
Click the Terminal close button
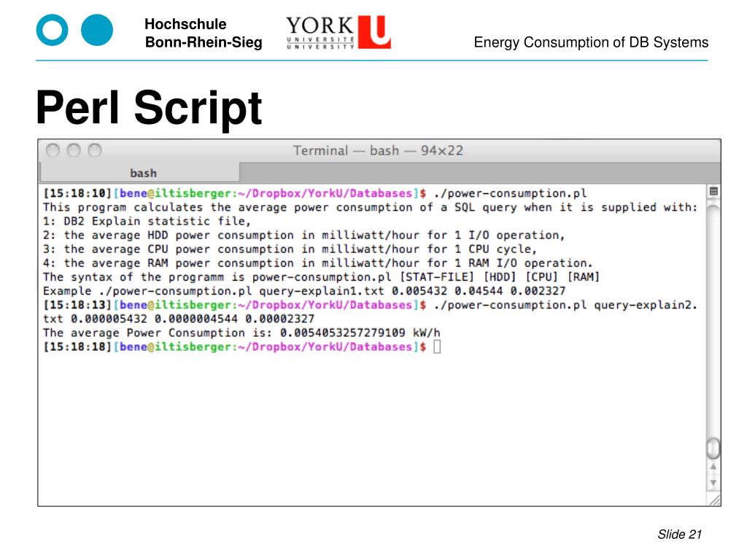(53, 150)
